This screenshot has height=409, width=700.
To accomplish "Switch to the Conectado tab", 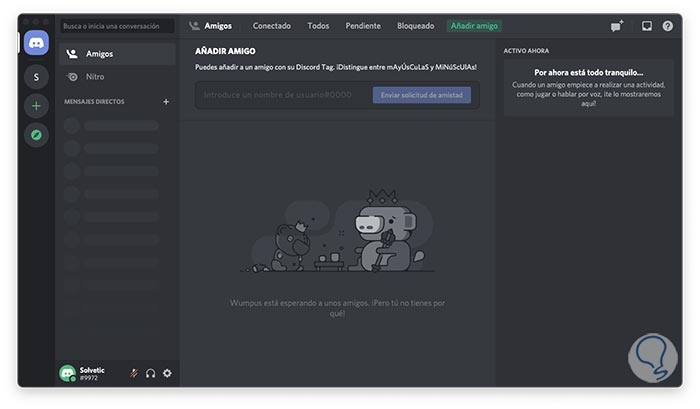I will pyautogui.click(x=272, y=26).
